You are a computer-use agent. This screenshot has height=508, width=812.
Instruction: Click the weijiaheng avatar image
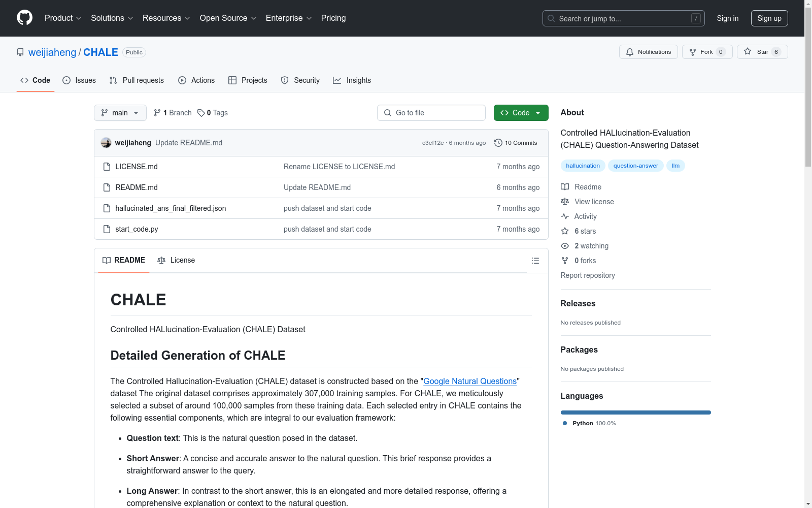pos(106,143)
